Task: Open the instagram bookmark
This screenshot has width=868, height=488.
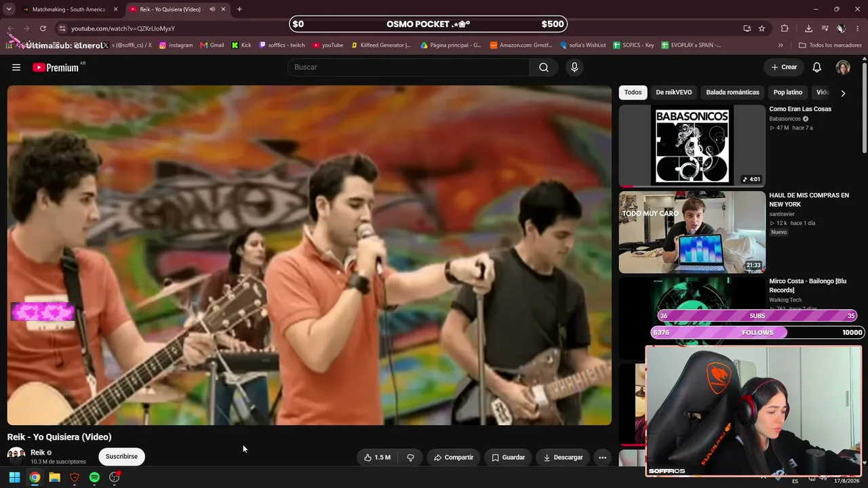Action: pyautogui.click(x=176, y=45)
